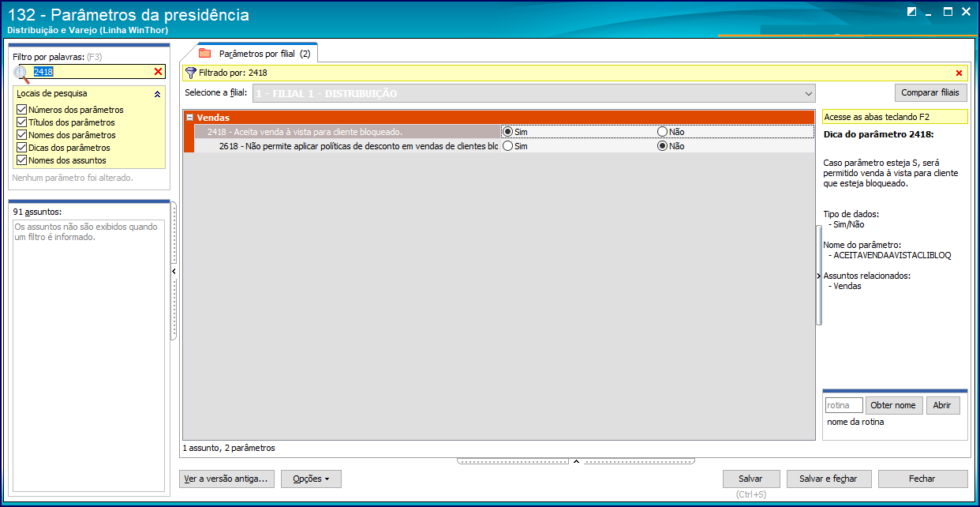Image resolution: width=980 pixels, height=507 pixels.
Task: Select Sim for parameter 2618
Action: [507, 146]
